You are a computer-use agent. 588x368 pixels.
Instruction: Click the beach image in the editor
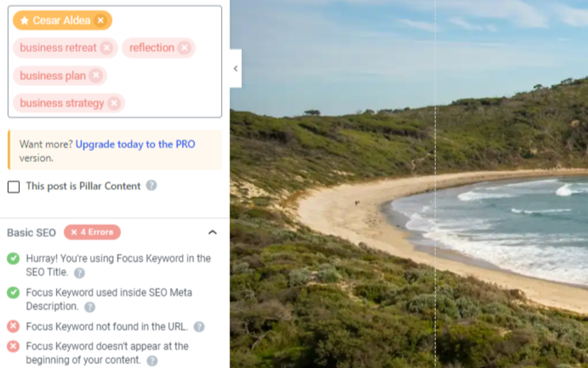point(409,184)
